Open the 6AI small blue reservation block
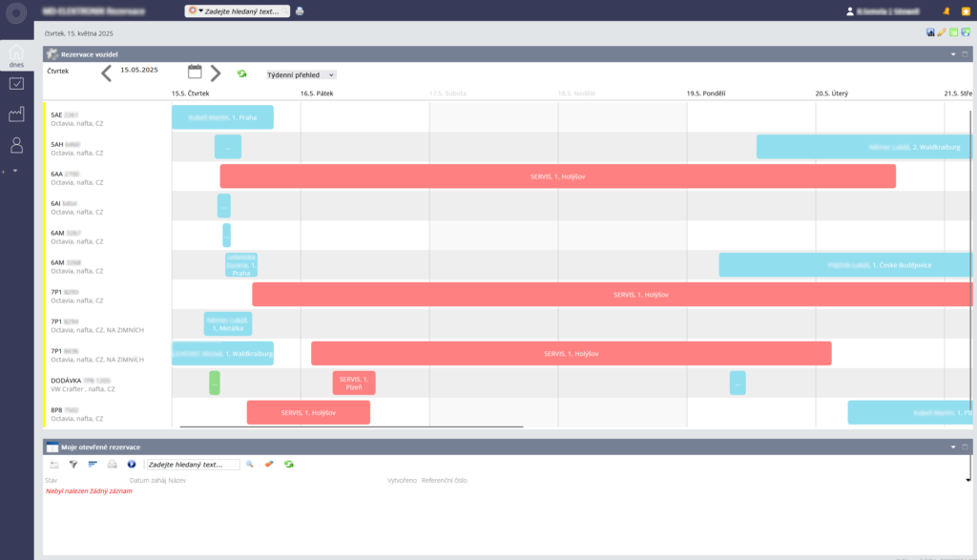The image size is (977, 560). (224, 206)
